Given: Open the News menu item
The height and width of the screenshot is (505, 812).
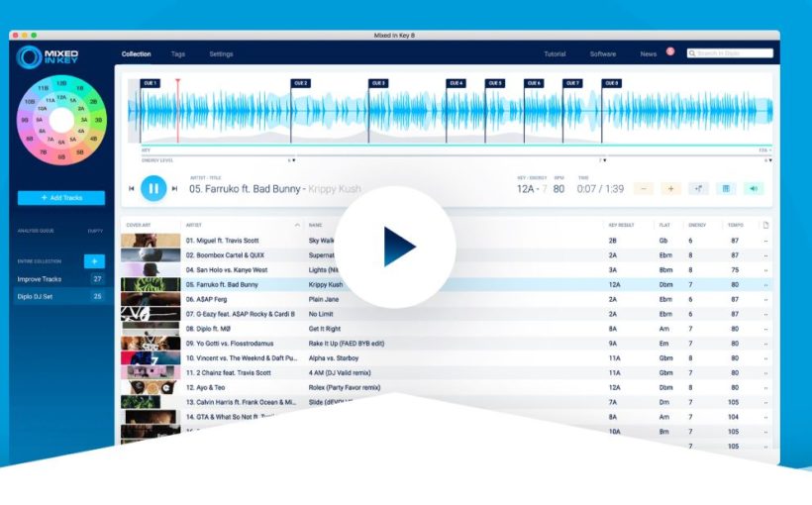Looking at the screenshot, I should pyautogui.click(x=649, y=53).
